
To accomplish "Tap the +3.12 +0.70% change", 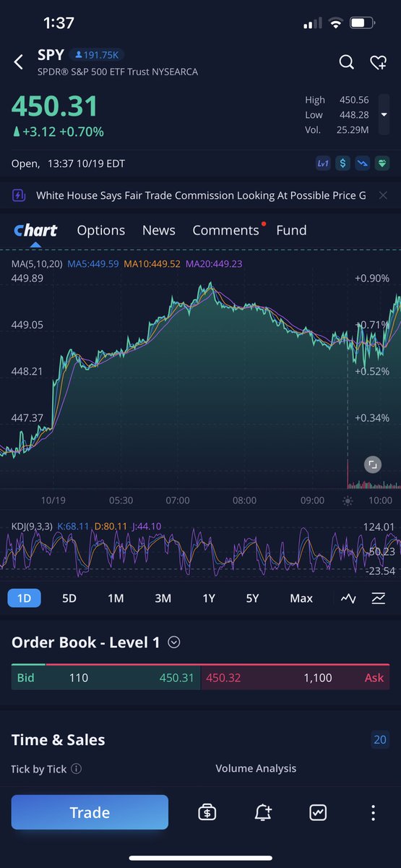I will (58, 132).
